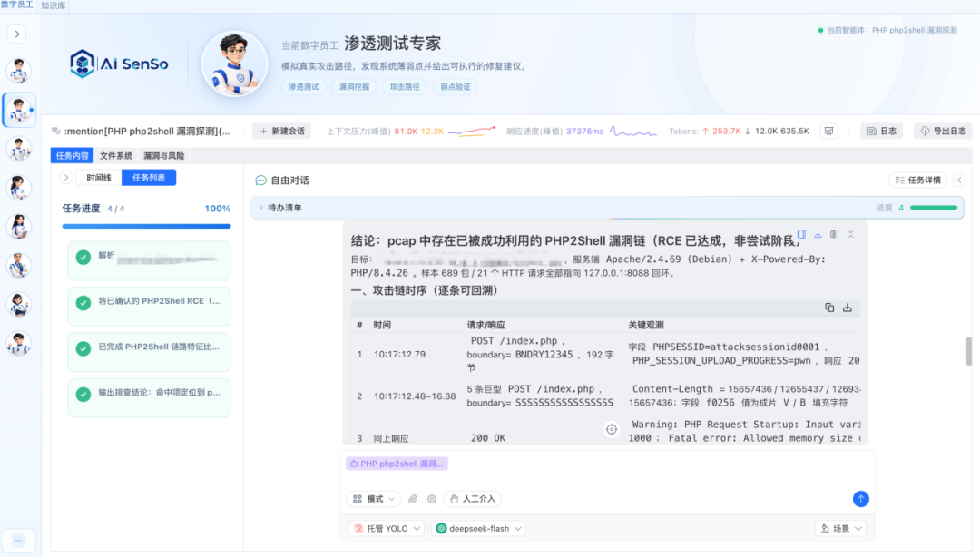This screenshot has height=557, width=980.
Task: Open 任务详情
Action: coord(917,180)
